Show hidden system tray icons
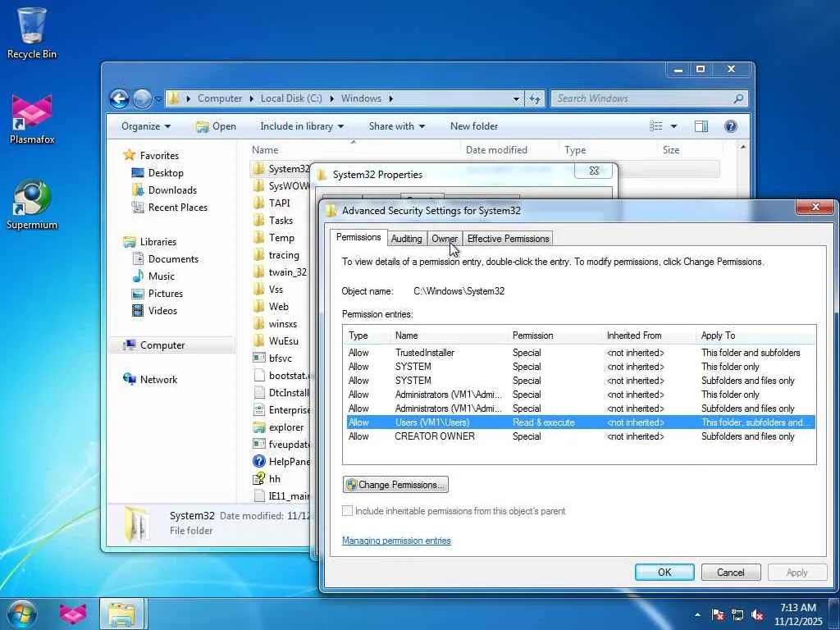 (697, 615)
